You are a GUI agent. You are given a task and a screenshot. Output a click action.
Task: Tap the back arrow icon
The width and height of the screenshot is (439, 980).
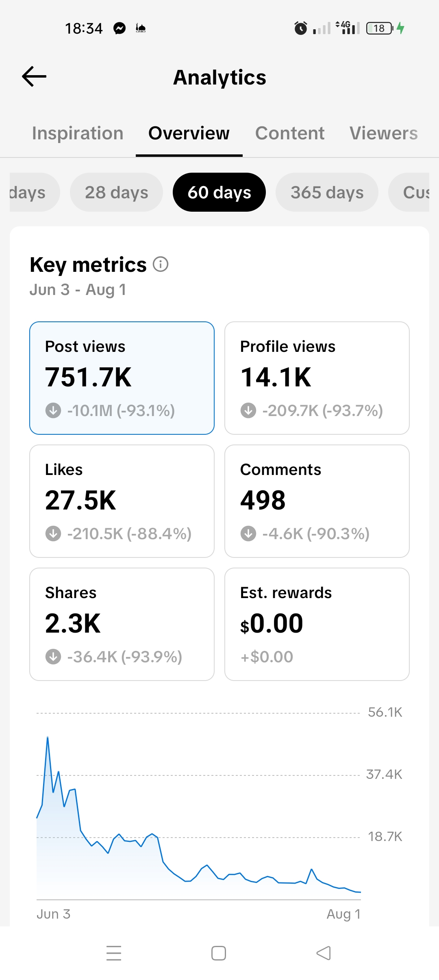click(x=34, y=77)
